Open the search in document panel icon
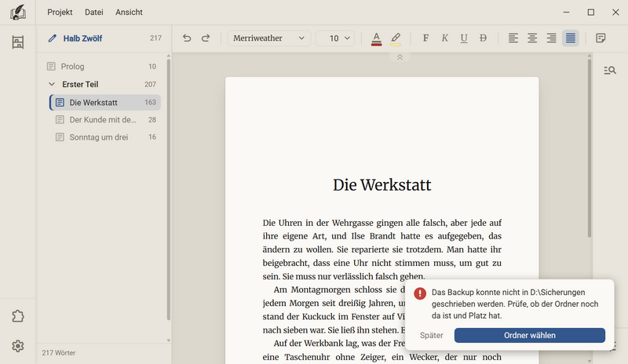The height and width of the screenshot is (364, 628). click(610, 71)
